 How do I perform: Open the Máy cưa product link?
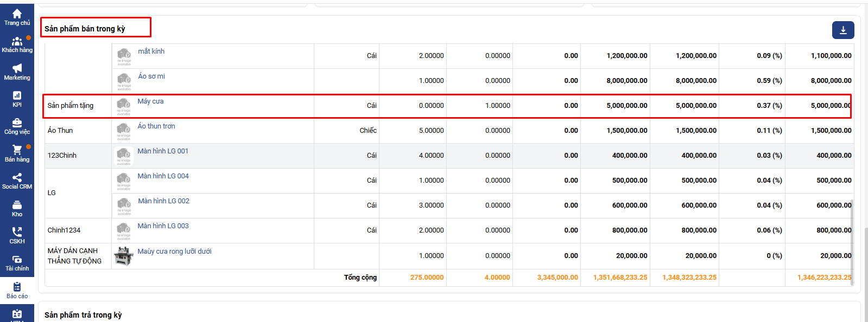tap(150, 101)
